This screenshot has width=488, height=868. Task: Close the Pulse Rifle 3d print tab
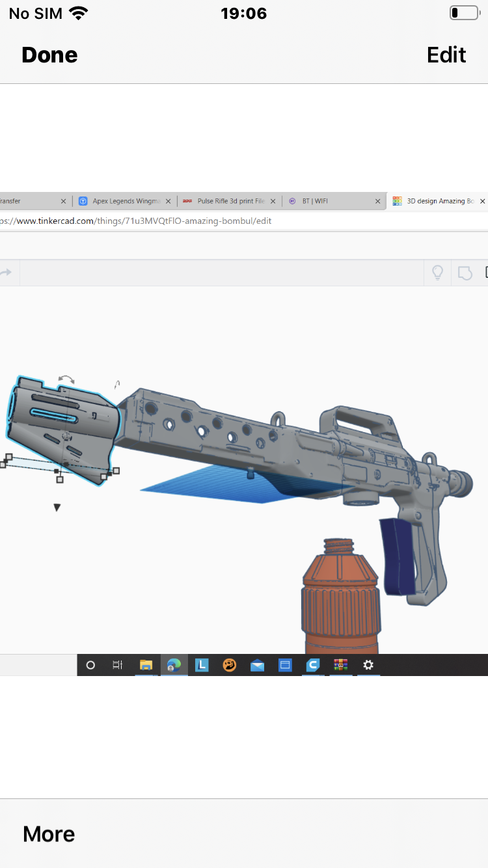pyautogui.click(x=273, y=202)
